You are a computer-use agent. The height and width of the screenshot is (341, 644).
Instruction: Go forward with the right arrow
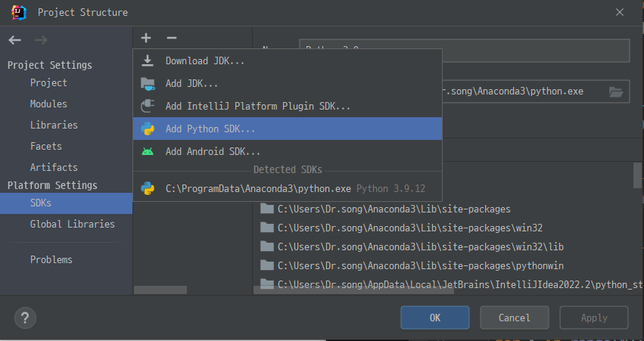pyautogui.click(x=41, y=40)
